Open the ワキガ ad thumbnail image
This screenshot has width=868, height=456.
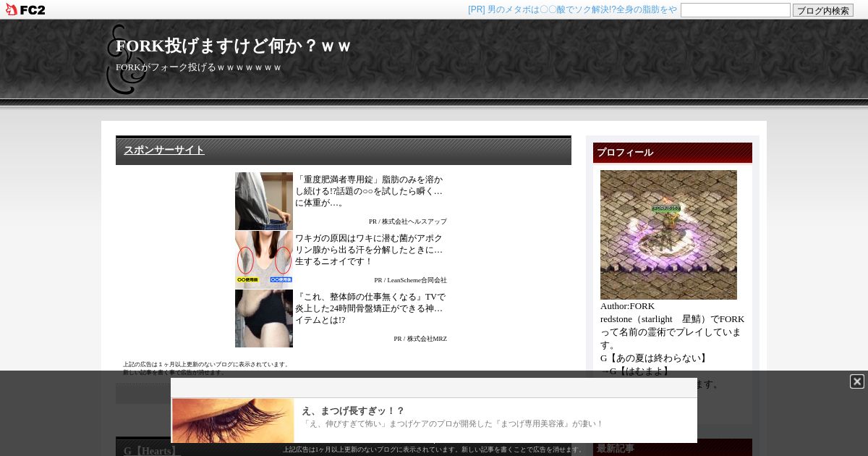coord(264,260)
